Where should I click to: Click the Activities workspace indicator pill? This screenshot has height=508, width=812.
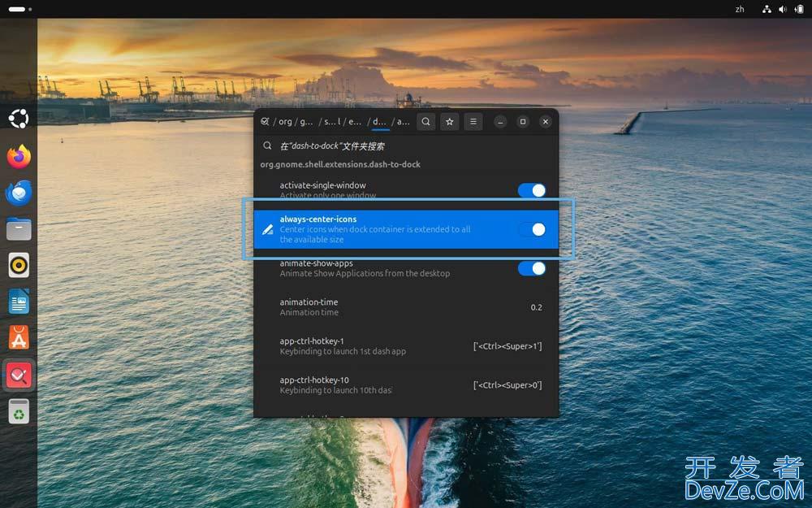[x=17, y=9]
